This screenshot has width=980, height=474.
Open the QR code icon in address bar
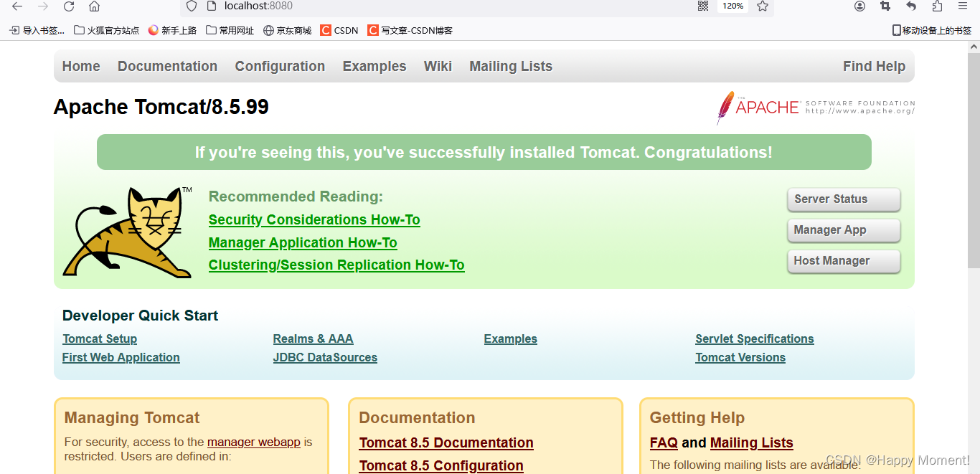(x=703, y=6)
